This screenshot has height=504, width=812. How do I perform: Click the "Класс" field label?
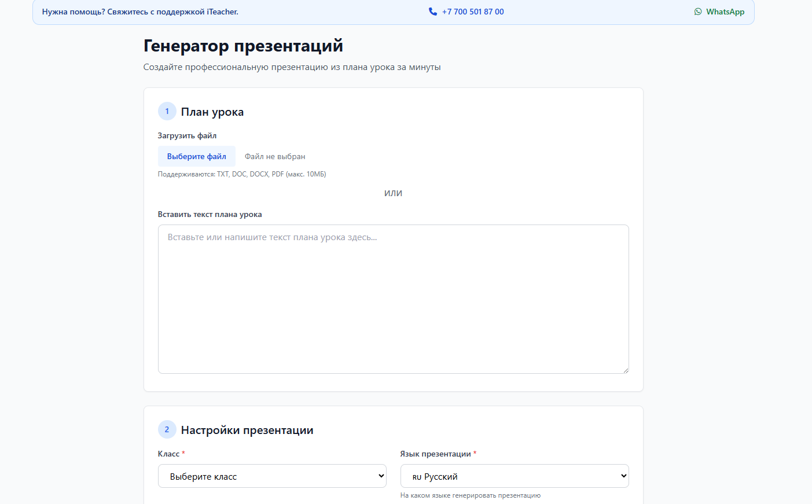168,454
